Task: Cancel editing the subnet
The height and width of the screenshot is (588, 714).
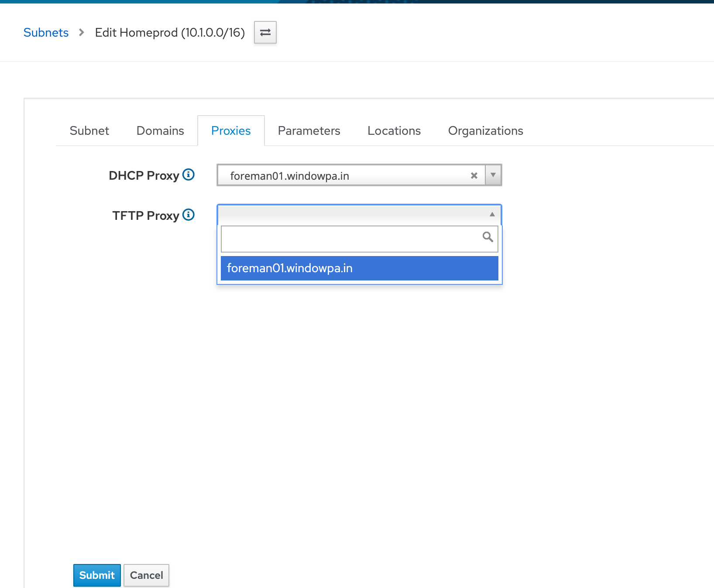Action: tap(147, 575)
